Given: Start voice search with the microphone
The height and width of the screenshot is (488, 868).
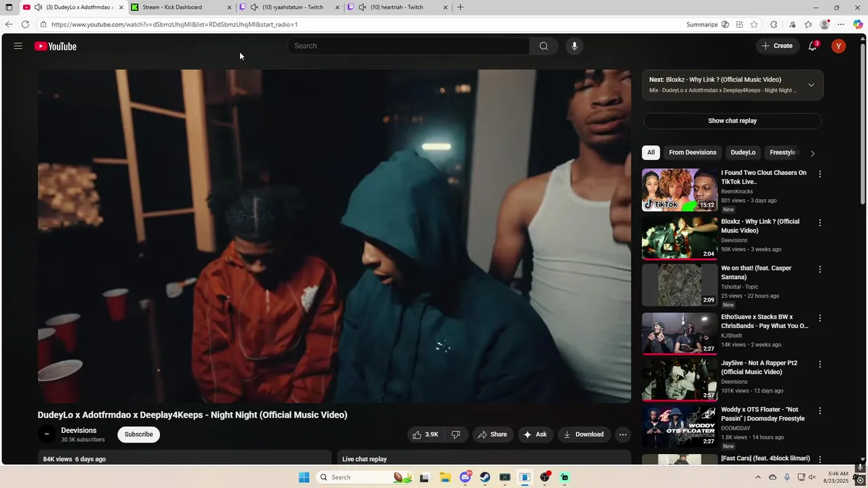Looking at the screenshot, I should 574,46.
